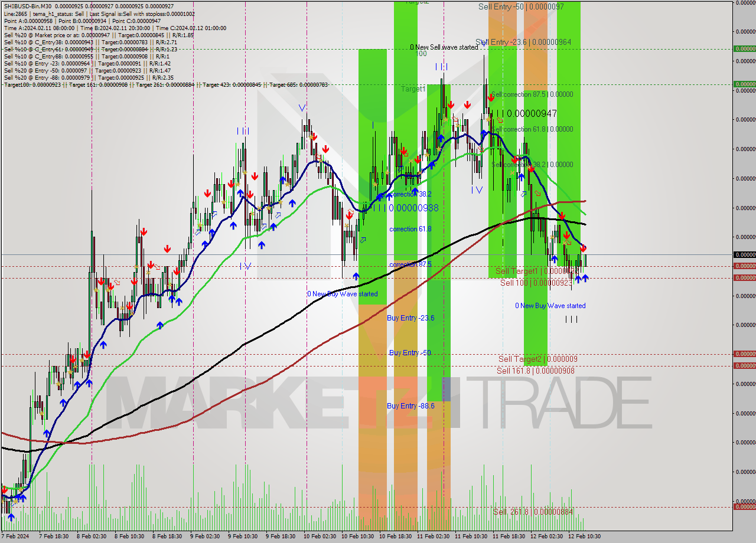This screenshot has height=543, width=756.
Task: Click 'Sell %20 @ Market price' line
Action: coord(99,35)
